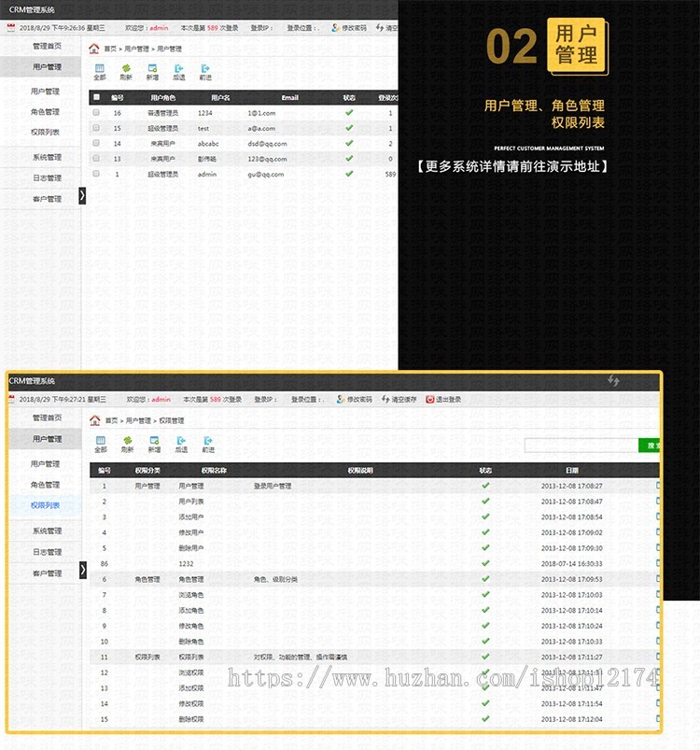
Task: Click 后退 back icon in lower permissions window toolbar
Action: pos(181,441)
